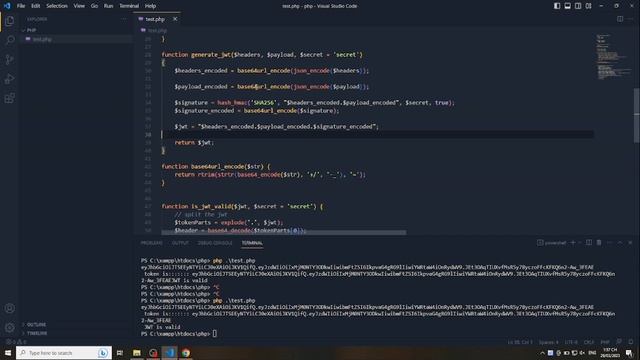Split the editor to the right

[x=620, y=19]
